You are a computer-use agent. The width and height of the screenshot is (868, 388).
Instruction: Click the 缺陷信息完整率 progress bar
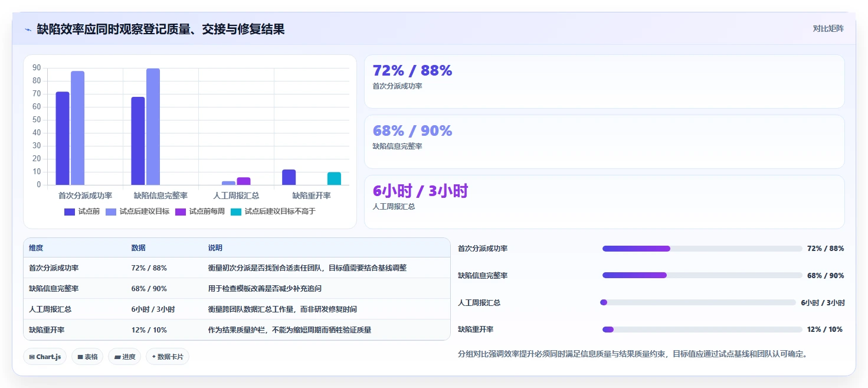[702, 275]
